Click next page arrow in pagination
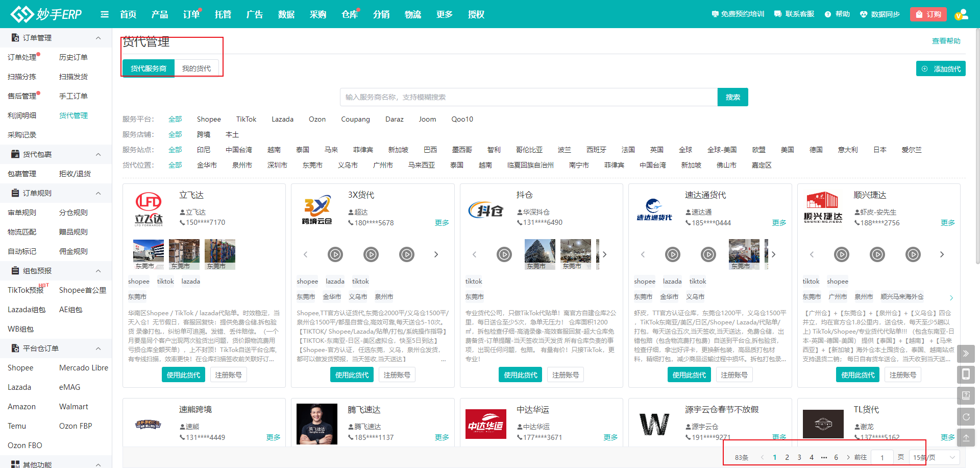 pos(848,457)
